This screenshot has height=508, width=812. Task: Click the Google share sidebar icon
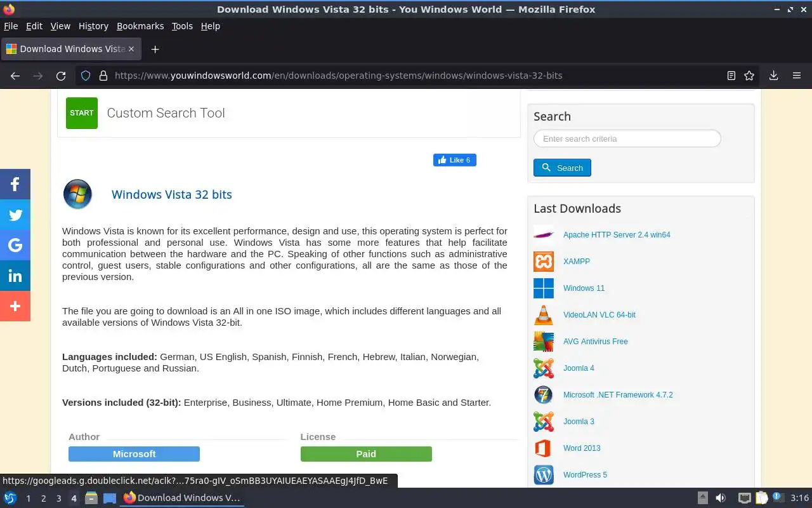[15, 245]
